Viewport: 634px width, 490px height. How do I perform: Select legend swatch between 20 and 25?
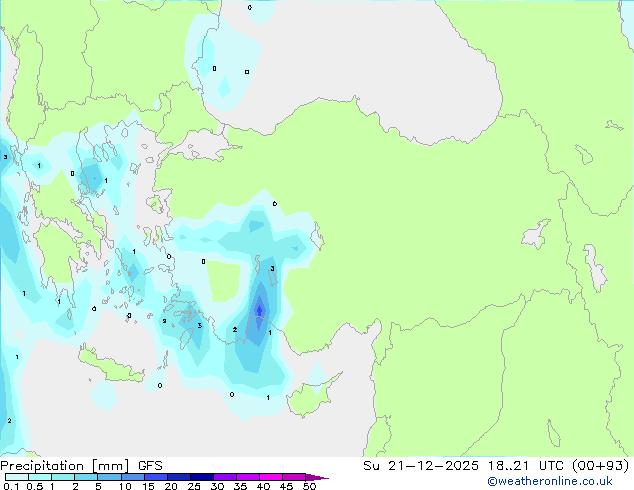point(178,477)
